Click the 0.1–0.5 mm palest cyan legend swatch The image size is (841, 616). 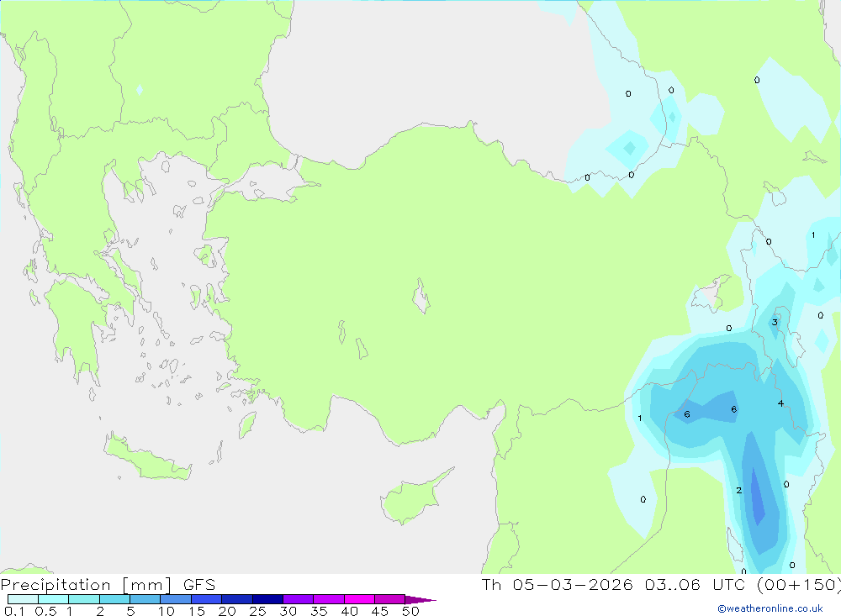[x=23, y=599]
